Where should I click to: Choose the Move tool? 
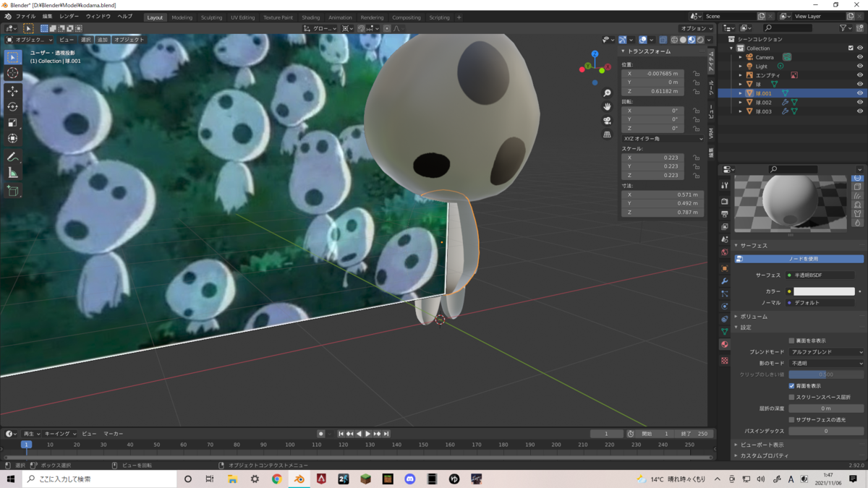pos(13,91)
